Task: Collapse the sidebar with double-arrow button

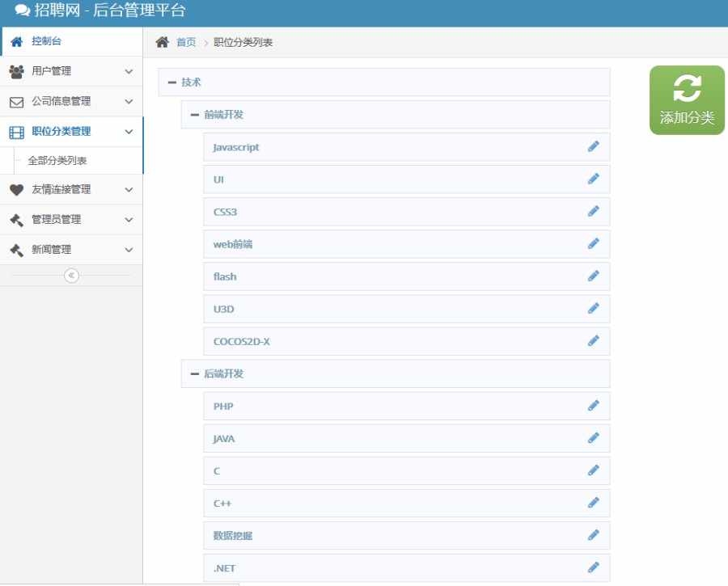Action: pyautogui.click(x=71, y=275)
